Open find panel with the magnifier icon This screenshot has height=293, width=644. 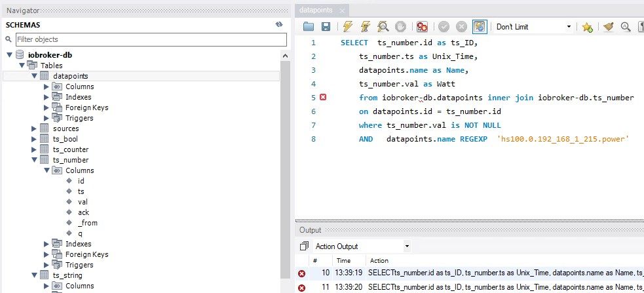pyautogui.click(x=626, y=27)
